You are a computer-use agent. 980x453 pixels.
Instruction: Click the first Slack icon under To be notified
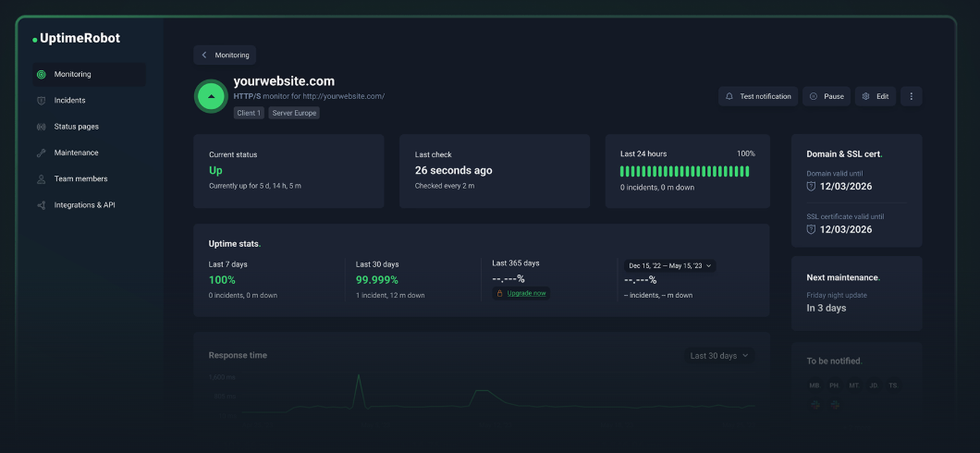[x=815, y=405]
